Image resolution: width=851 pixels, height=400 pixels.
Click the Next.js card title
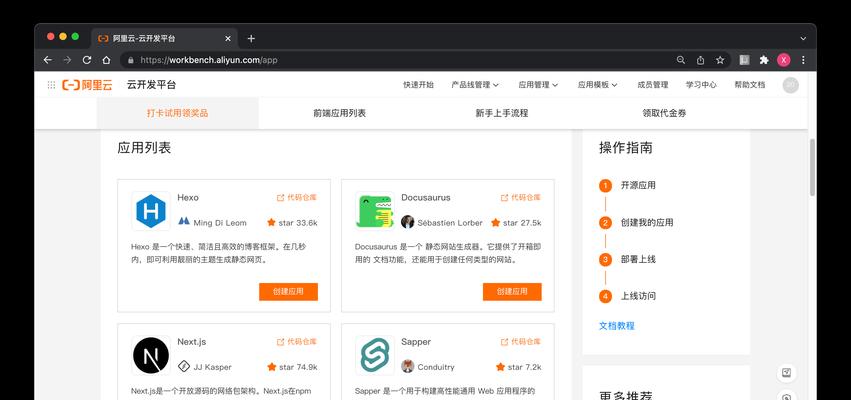[x=192, y=342]
